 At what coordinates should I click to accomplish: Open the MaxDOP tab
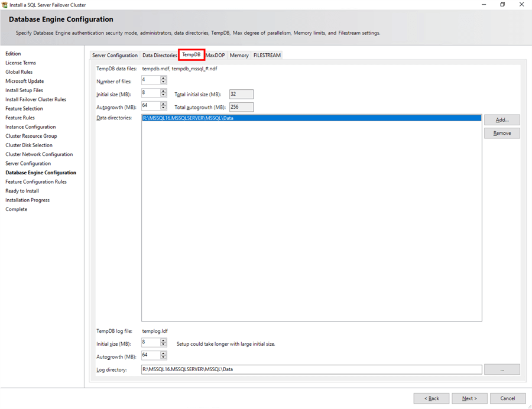pyautogui.click(x=215, y=56)
